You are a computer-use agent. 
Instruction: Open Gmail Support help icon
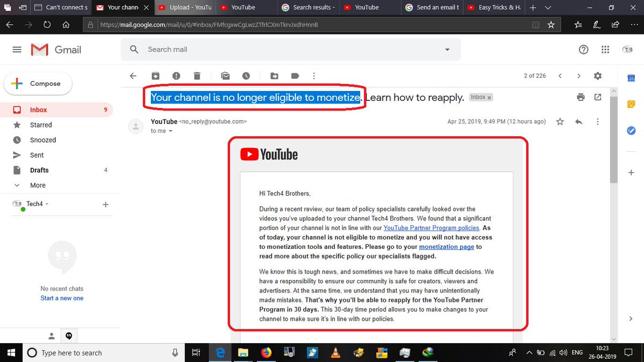[584, 49]
